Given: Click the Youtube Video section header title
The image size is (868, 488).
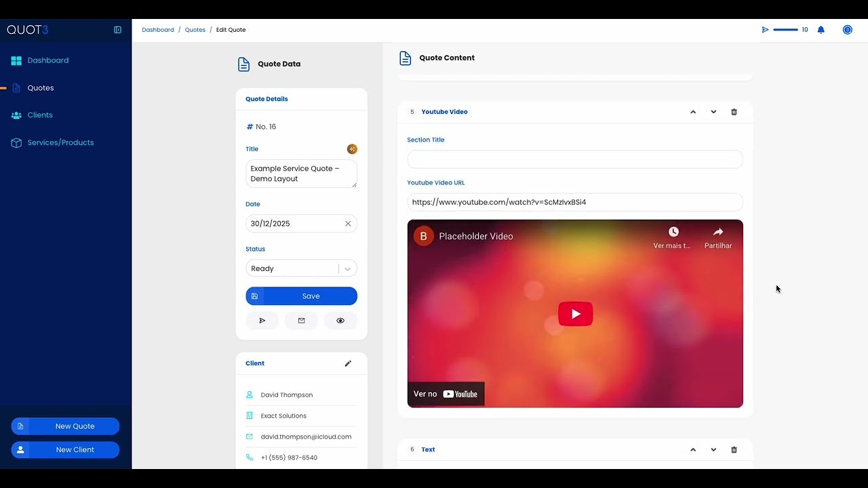Looking at the screenshot, I should click(444, 112).
